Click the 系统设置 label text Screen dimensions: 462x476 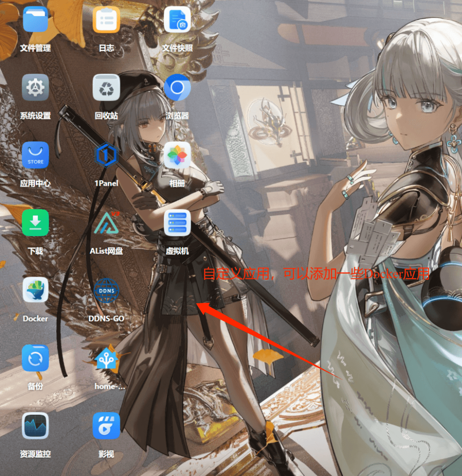click(35, 116)
